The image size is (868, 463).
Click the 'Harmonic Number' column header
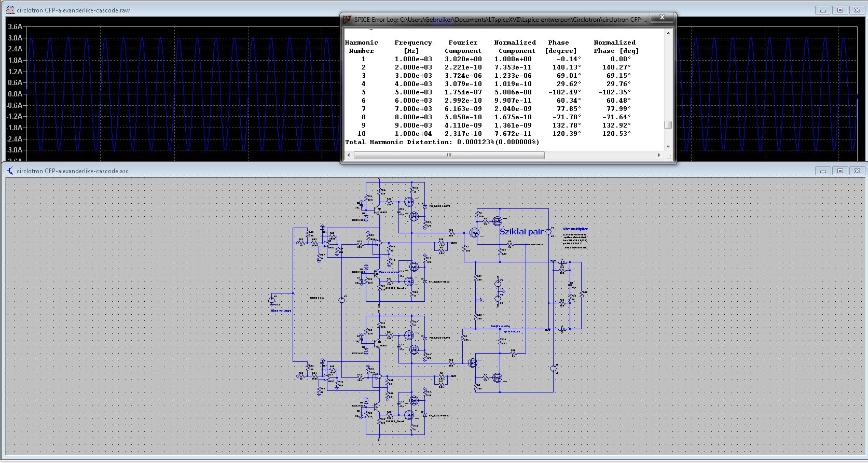click(x=361, y=47)
